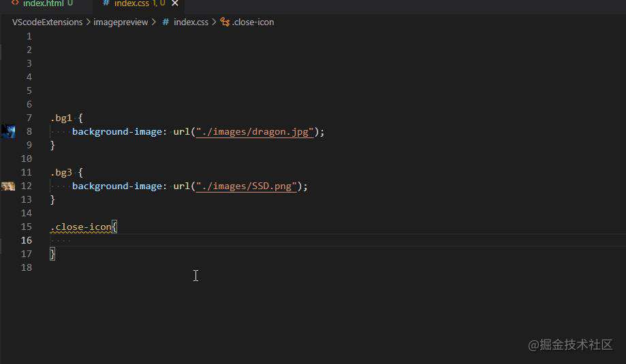Click the background-image property on line 8
626x364 pixels.
(117, 131)
